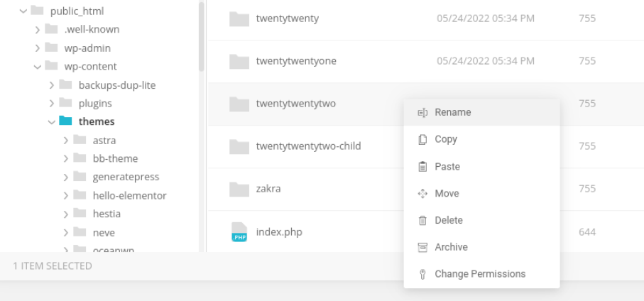Click the Move arrows icon
The width and height of the screenshot is (644, 301).
[422, 193]
